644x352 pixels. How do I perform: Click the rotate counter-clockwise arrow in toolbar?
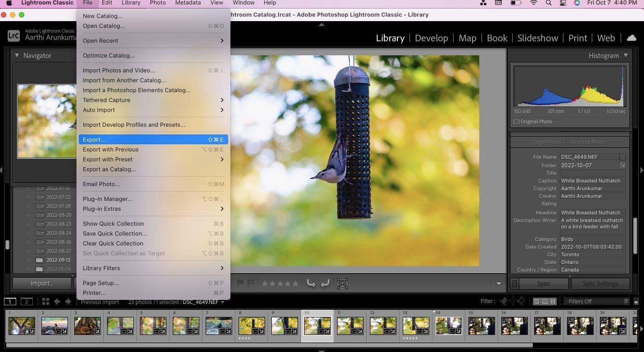(x=311, y=283)
